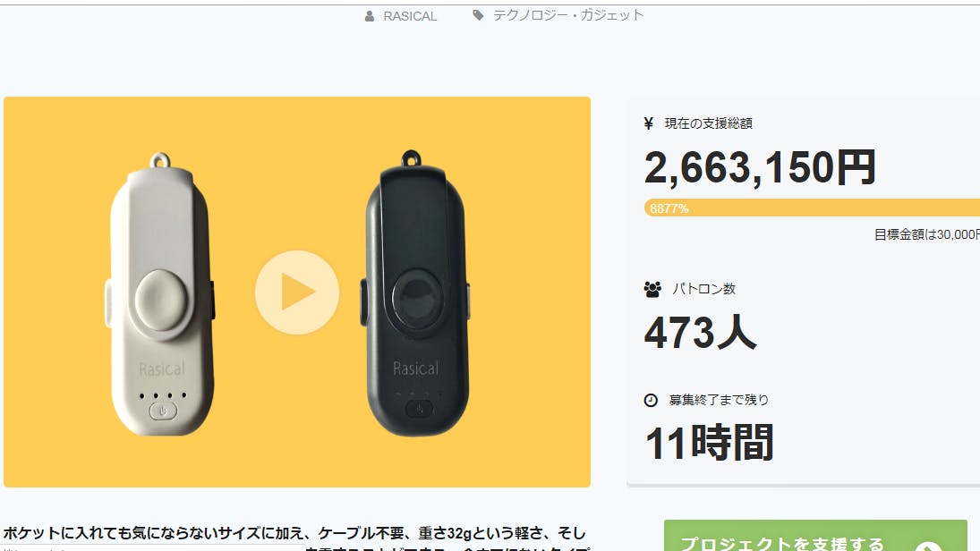The width and height of the screenshot is (980, 551).
Task: Click the 2,663,150円 total amount
Action: click(x=760, y=167)
